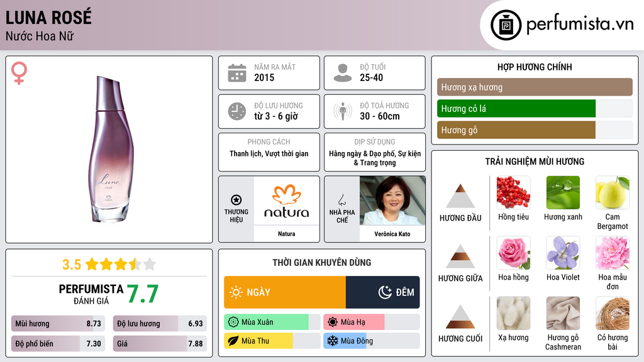
Task: Click the Hương xạ hương accord bar
Action: [535, 87]
